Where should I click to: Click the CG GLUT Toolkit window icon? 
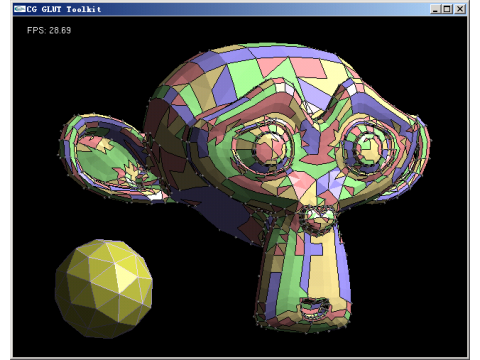pyautogui.click(x=20, y=9)
